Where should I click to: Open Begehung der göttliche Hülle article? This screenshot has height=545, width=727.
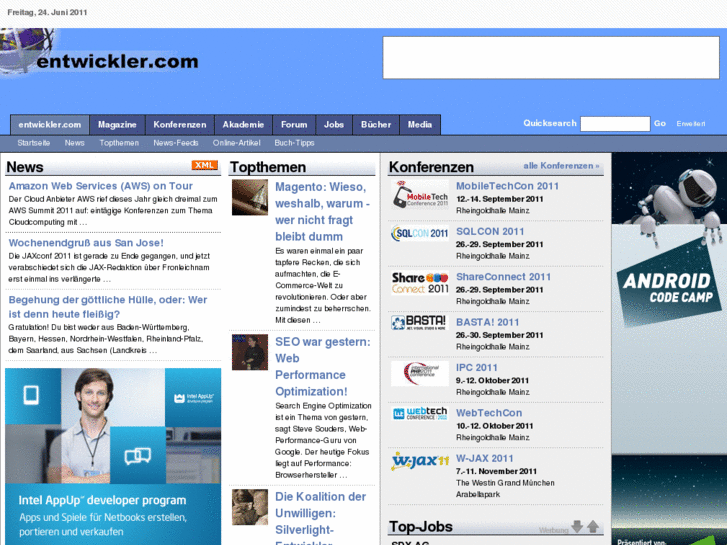point(108,307)
